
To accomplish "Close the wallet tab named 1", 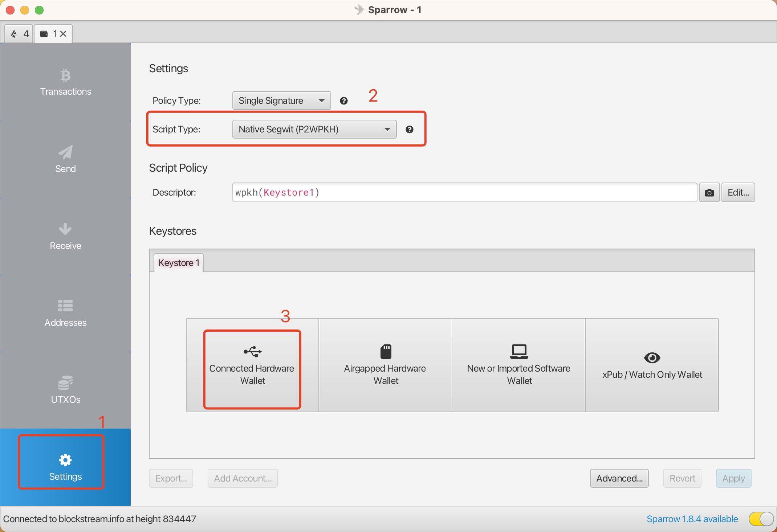I will click(x=63, y=34).
